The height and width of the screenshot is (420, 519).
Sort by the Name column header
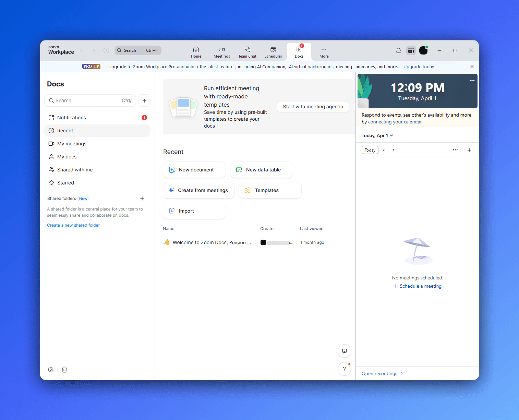click(169, 229)
